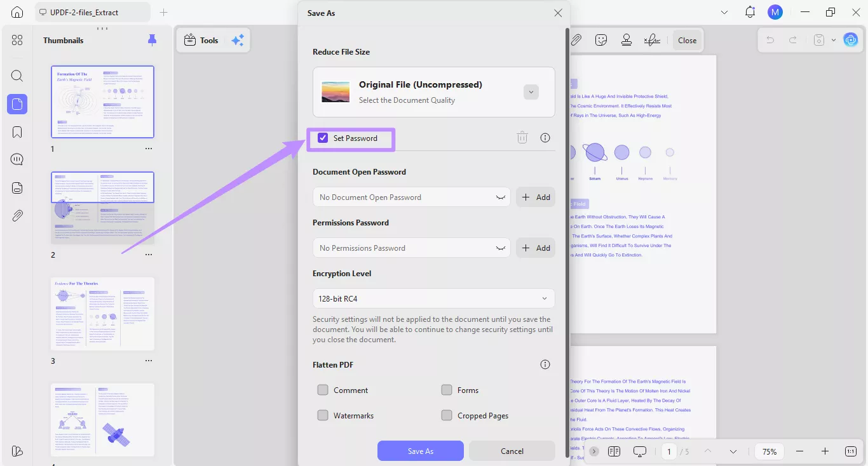Select the Stamp tool in the toolbar
Viewport: 868px width, 466px height.
click(626, 39)
